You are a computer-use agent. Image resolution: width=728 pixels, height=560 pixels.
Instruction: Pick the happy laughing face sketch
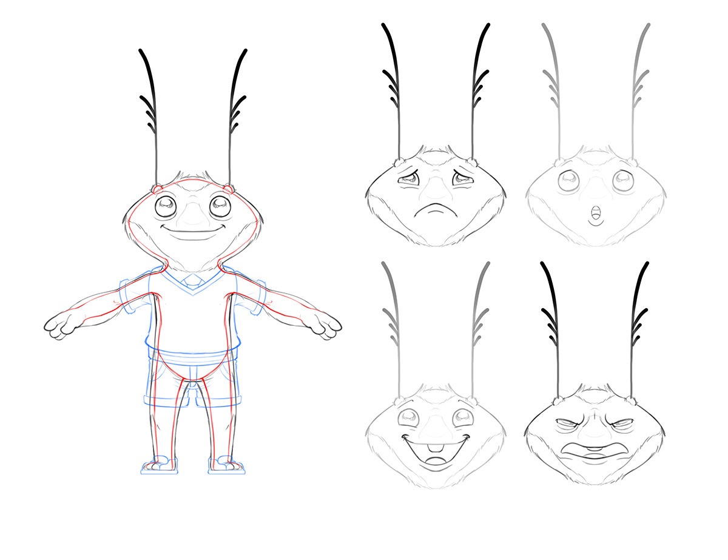coord(436,376)
